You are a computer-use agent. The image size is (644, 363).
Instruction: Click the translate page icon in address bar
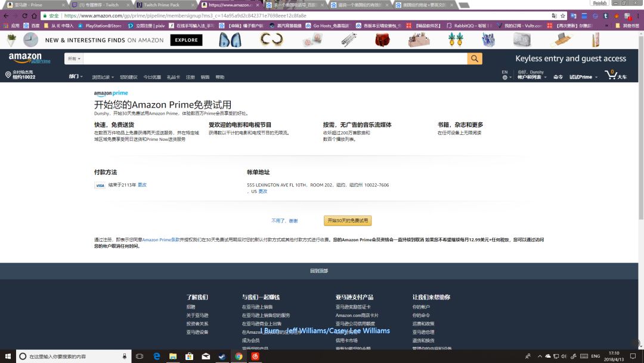554,16
